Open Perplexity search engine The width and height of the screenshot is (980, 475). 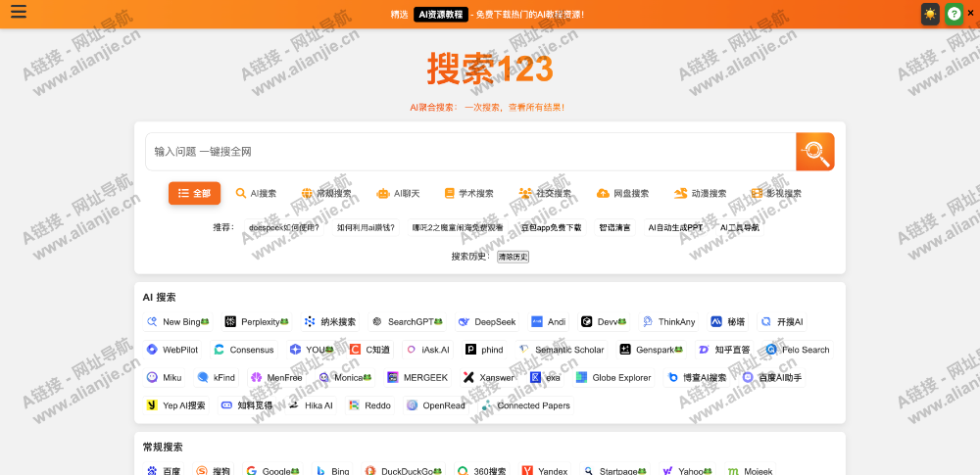[257, 322]
